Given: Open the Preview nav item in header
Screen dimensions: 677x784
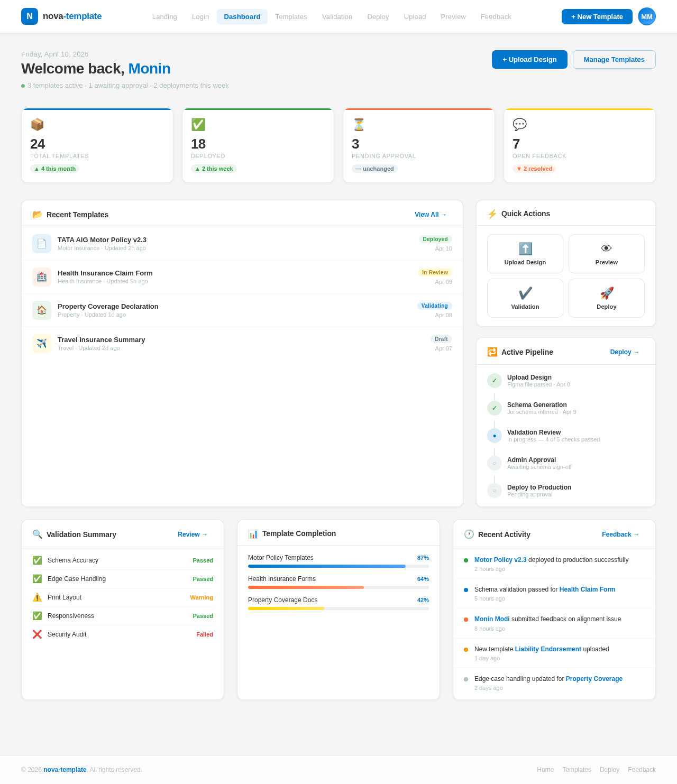Looking at the screenshot, I should click(453, 17).
